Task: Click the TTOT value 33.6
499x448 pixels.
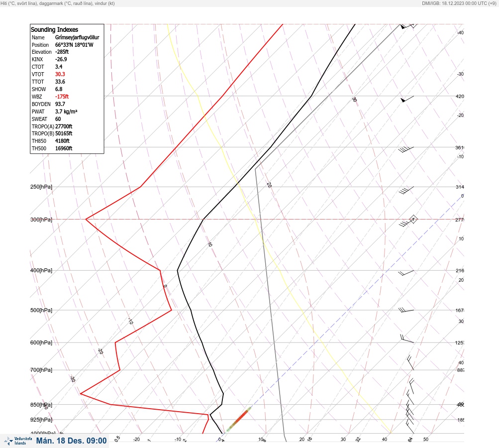Action: click(x=60, y=82)
